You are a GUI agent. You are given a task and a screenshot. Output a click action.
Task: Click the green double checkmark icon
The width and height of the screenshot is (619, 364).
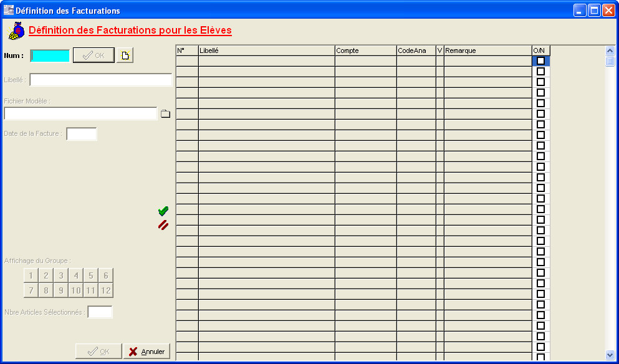coord(163,211)
